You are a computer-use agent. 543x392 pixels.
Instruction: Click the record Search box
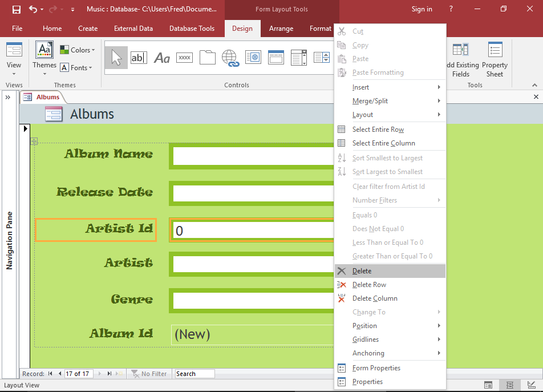pos(194,374)
